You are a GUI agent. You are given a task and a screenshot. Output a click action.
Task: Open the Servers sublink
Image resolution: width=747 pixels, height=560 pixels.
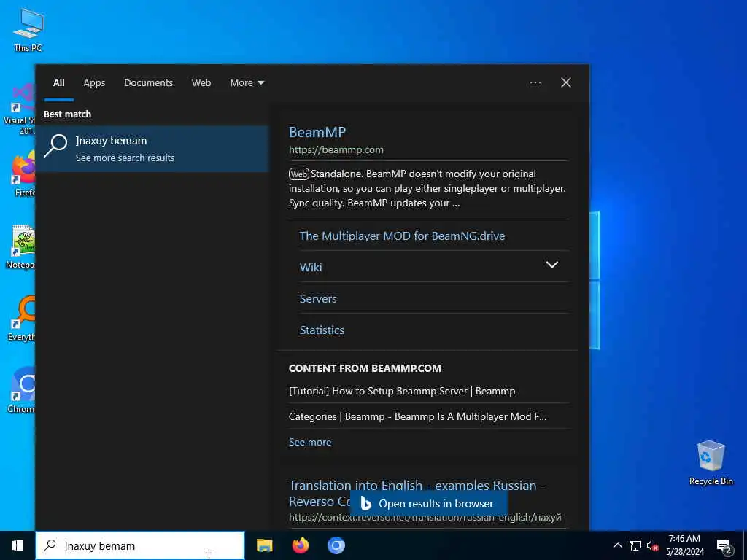click(x=318, y=298)
